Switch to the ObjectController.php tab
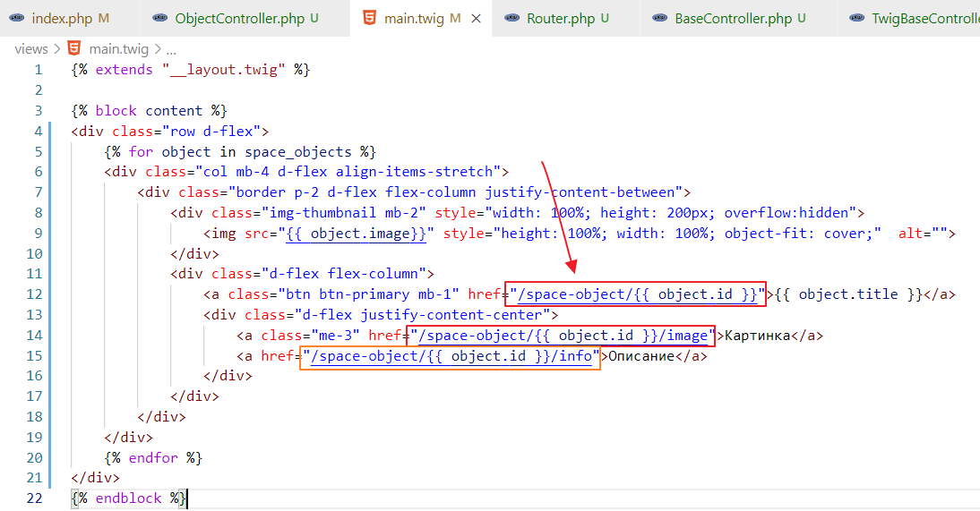This screenshot has height=511, width=980. 239,18
